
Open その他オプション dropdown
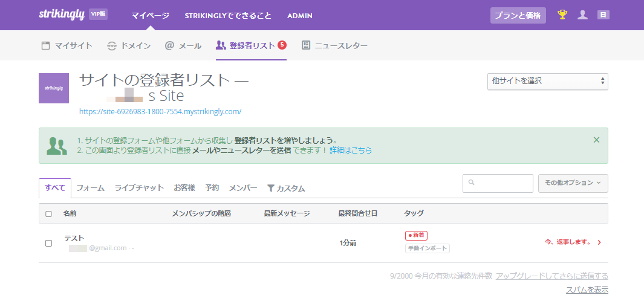tap(573, 183)
